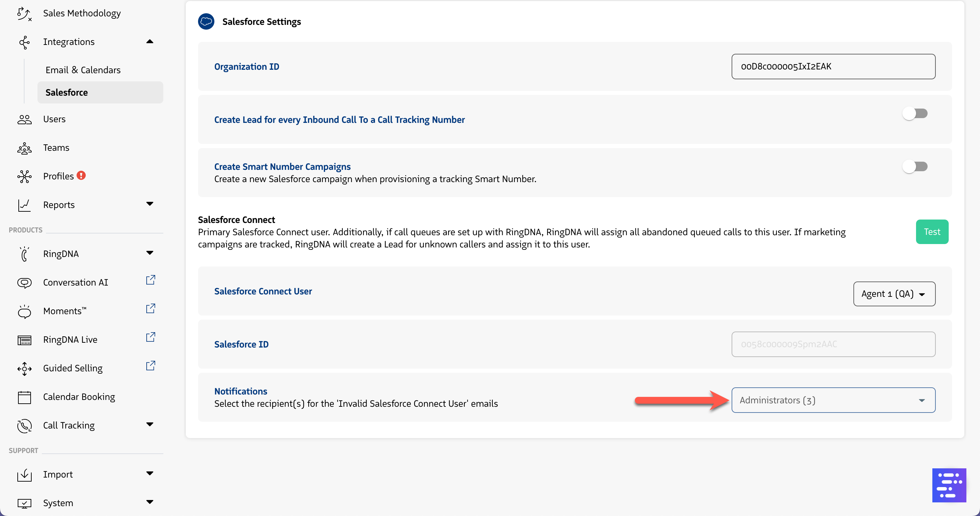Select the Profiles icon with the alert badge

(x=24, y=176)
